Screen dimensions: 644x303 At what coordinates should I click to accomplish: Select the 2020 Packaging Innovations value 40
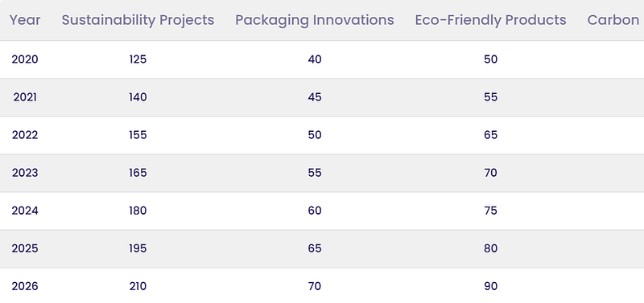[315, 59]
